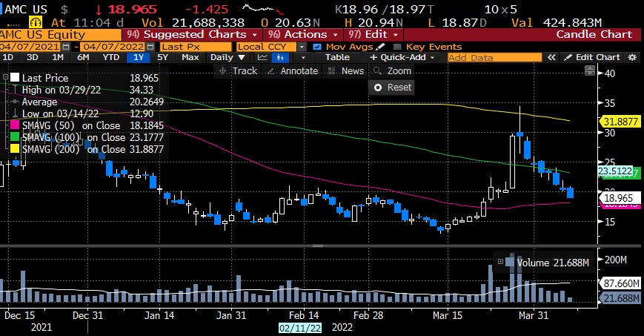Open the Suggested Charts dropdown
The width and height of the screenshot is (644, 336).
(x=192, y=35)
